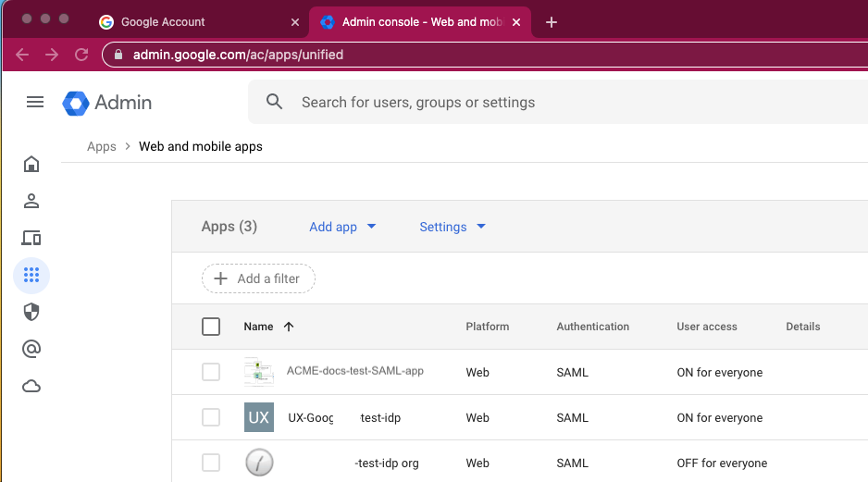Expand the Settings dropdown
The image size is (868, 482).
pos(453,227)
